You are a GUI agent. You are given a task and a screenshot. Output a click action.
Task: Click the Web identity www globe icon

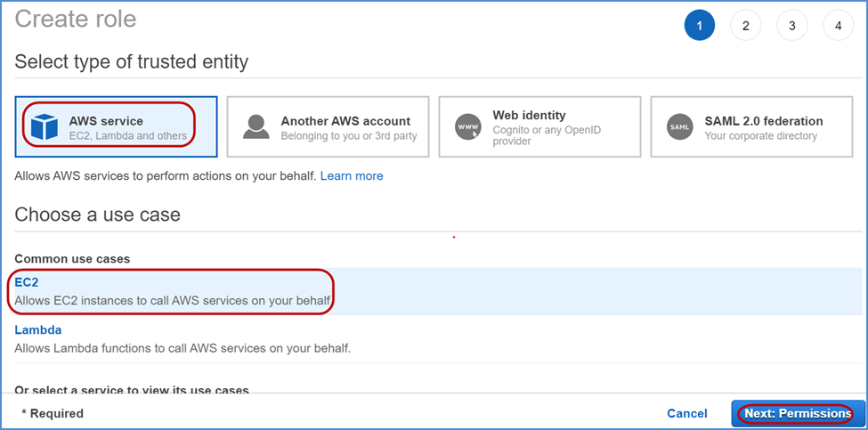click(x=468, y=126)
